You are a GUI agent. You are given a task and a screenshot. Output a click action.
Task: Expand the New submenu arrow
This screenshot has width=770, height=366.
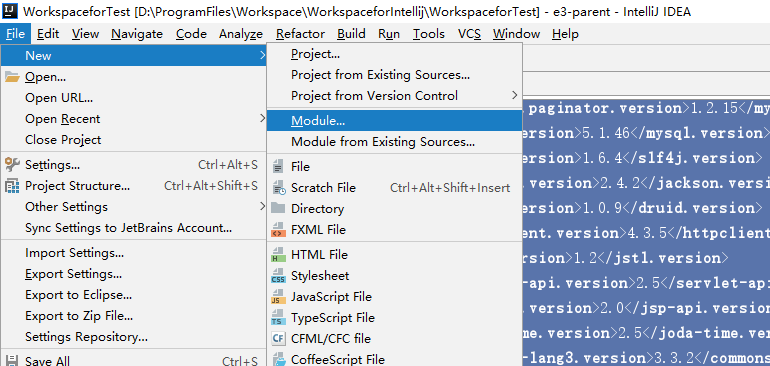(263, 56)
